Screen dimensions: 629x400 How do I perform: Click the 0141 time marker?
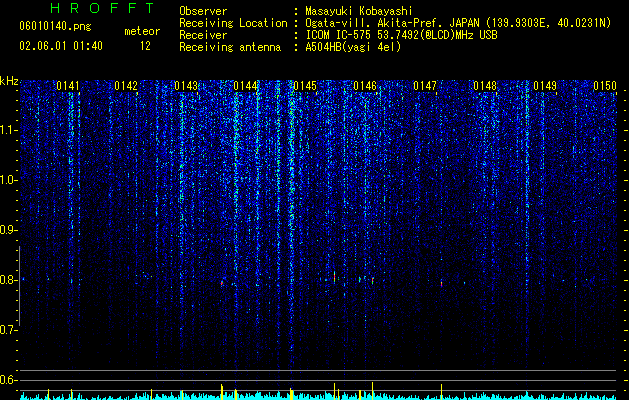click(x=68, y=86)
